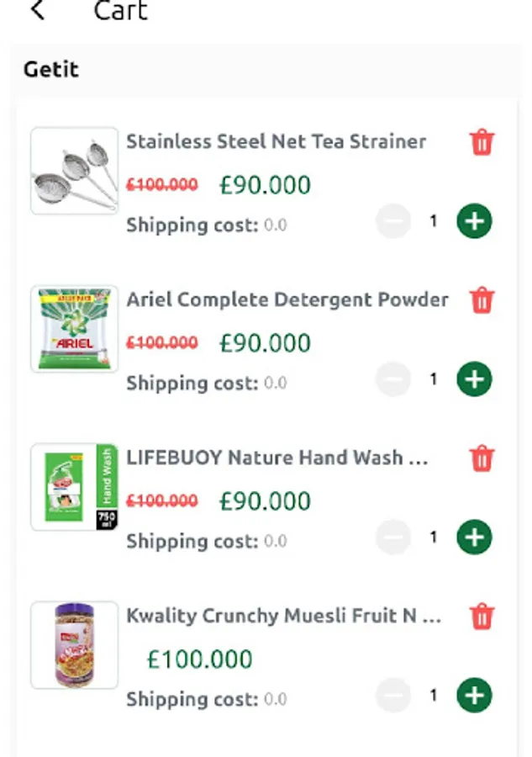Remove Ariel Complete Detergent Powder from cart
This screenshot has width=532, height=757.
(x=482, y=300)
